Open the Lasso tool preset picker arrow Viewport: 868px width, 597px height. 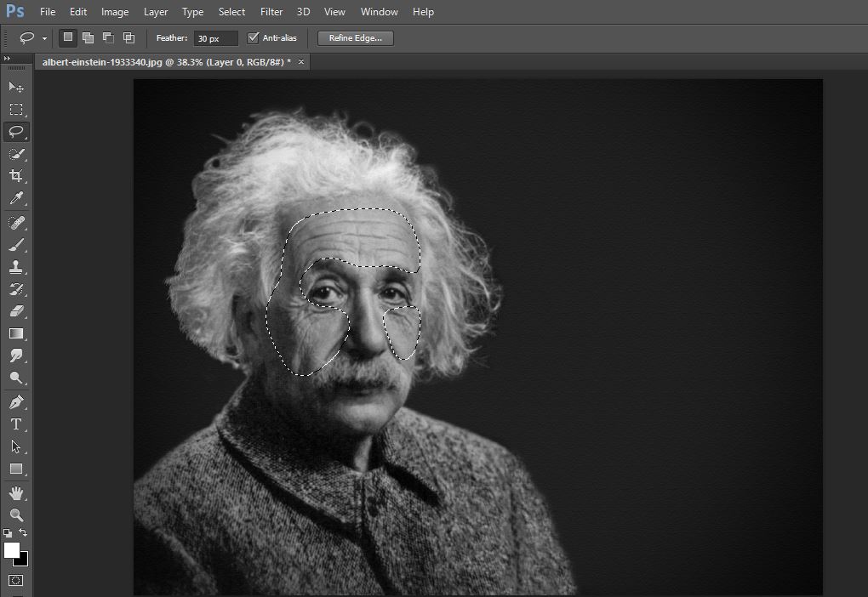pos(44,38)
